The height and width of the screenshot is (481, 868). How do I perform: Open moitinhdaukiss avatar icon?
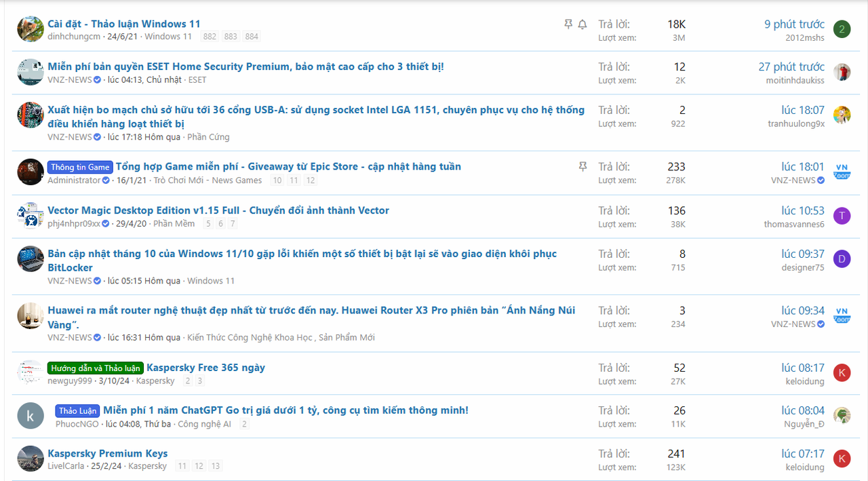coord(842,72)
